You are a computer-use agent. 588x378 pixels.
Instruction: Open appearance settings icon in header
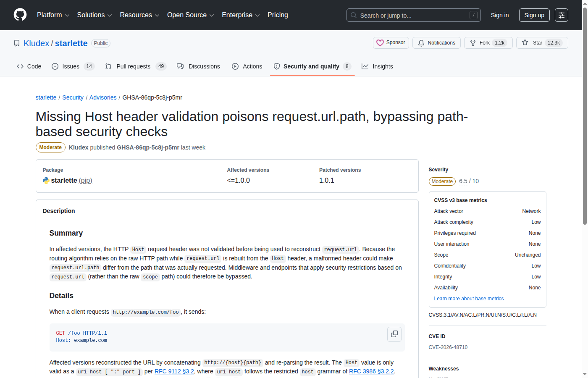tap(562, 15)
